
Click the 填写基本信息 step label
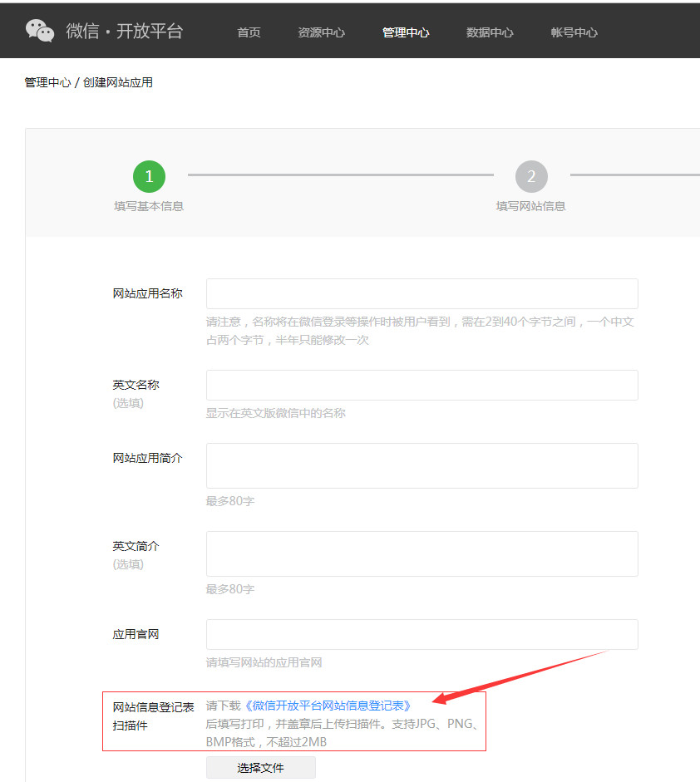pyautogui.click(x=149, y=206)
